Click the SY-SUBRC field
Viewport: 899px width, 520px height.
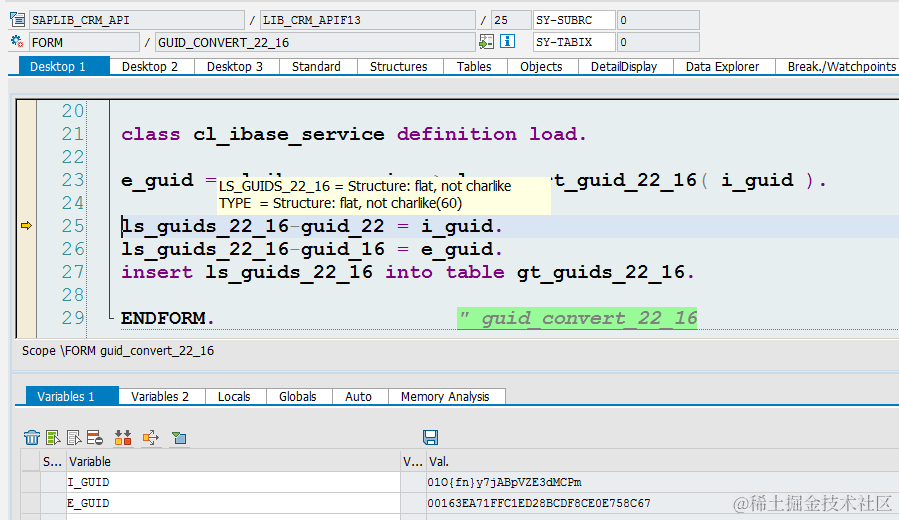(x=574, y=20)
